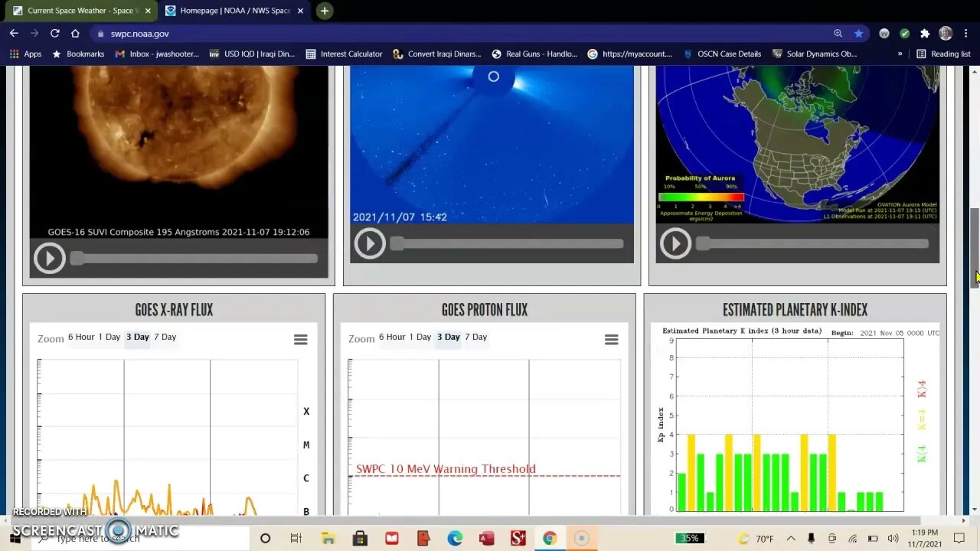Open File Explorer from taskbar
The image size is (980, 551).
click(x=328, y=539)
